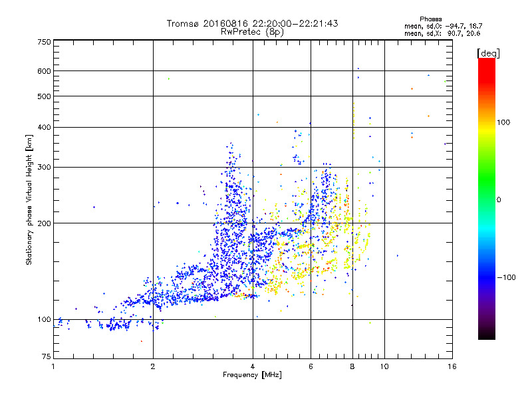This screenshot has height=399, width=532.
Task: Click the colorbar tick label '0'
Action: 499,199
